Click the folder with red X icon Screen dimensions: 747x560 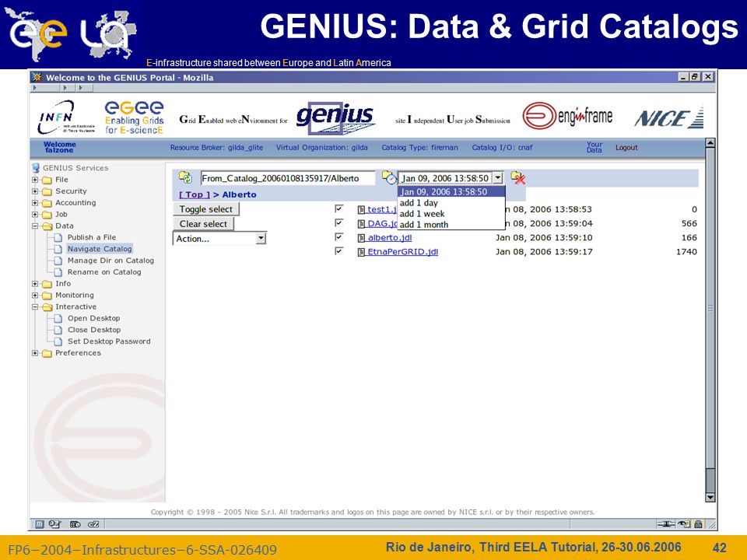click(x=518, y=178)
